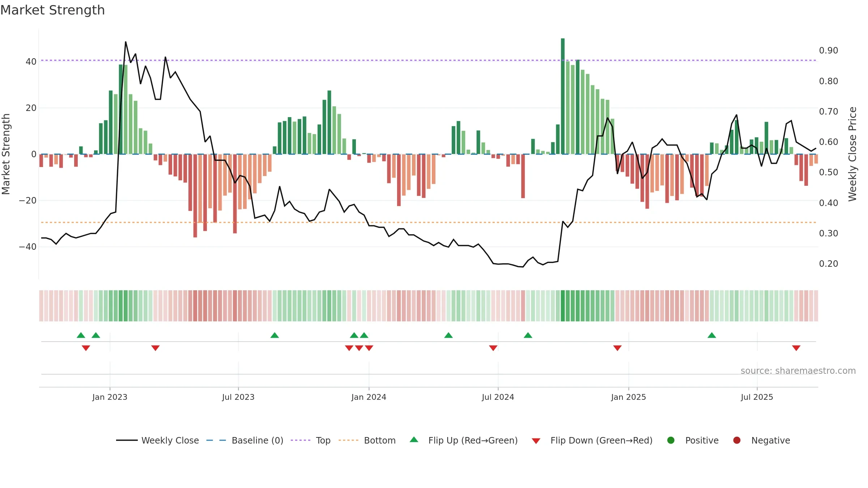This screenshot has height=488, width=868.
Task: Click the Weekly Close Price axis title
Action: point(852,154)
